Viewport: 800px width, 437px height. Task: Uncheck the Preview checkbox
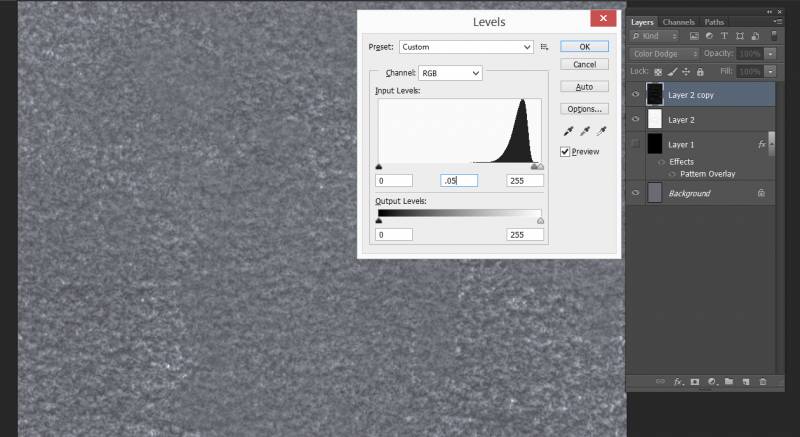(x=566, y=152)
